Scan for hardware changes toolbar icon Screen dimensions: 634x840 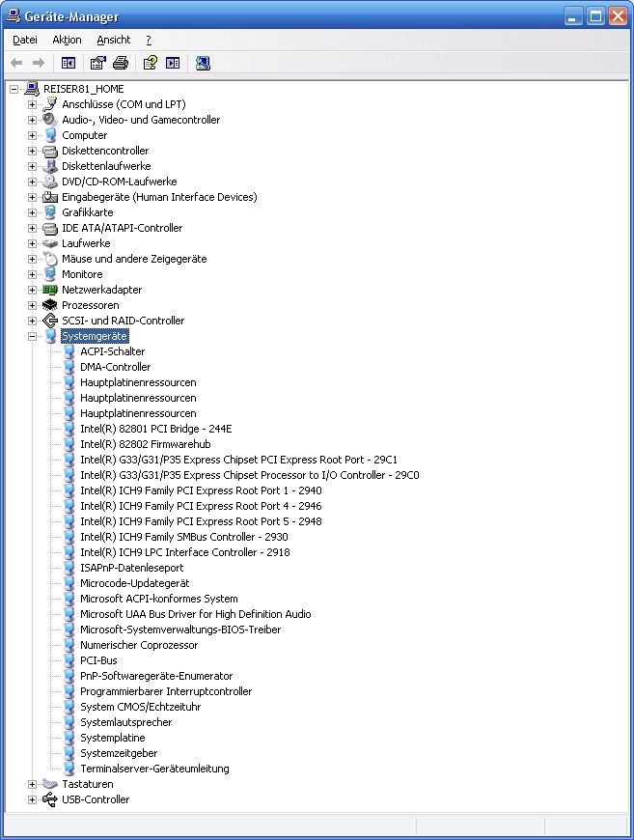(203, 63)
